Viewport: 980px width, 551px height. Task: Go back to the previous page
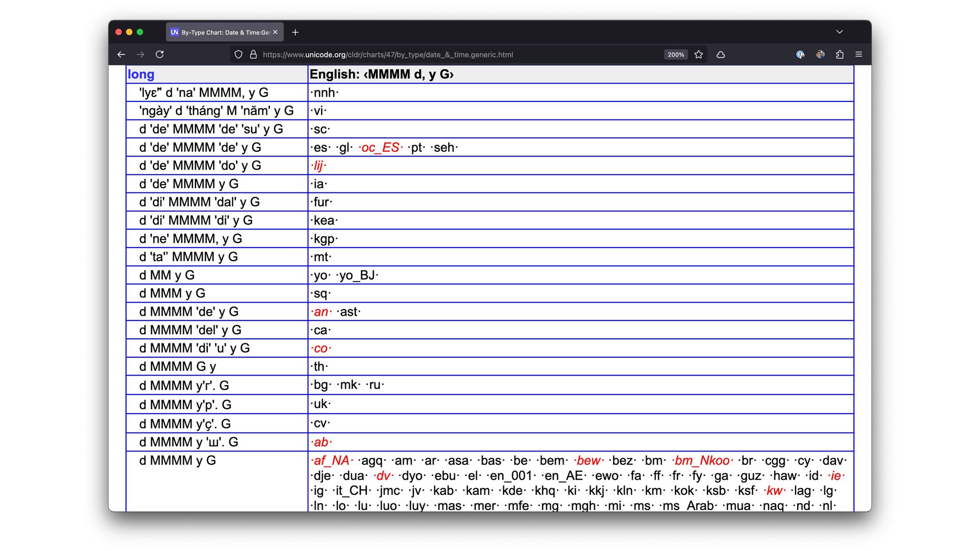(121, 55)
